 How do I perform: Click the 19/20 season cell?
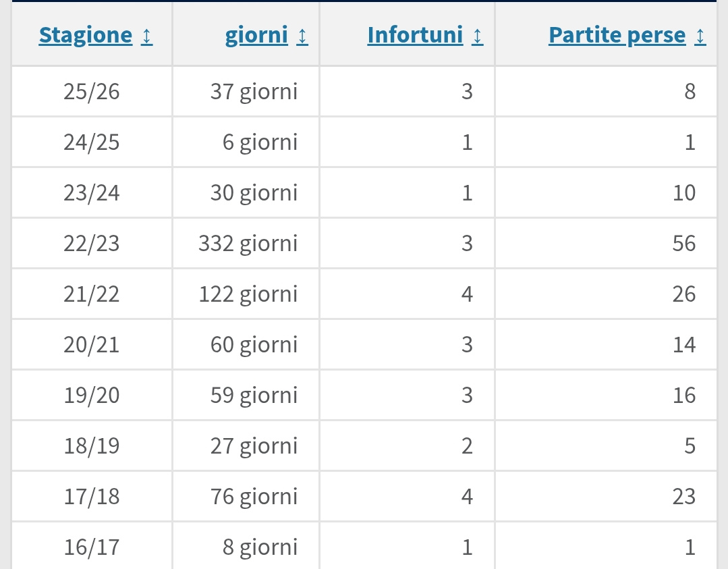[92, 396]
